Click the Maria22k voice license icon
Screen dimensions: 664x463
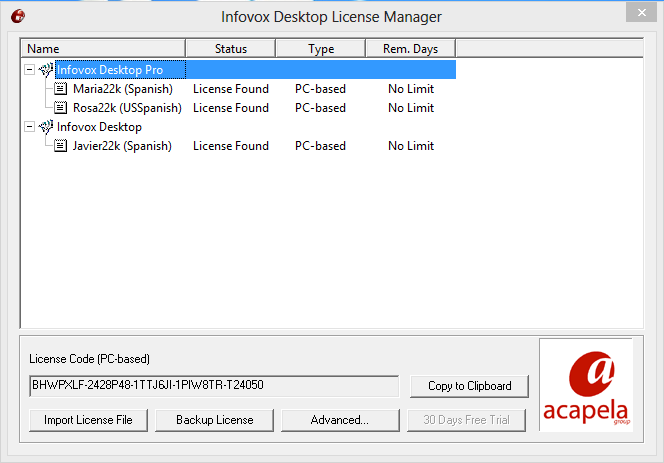61,89
